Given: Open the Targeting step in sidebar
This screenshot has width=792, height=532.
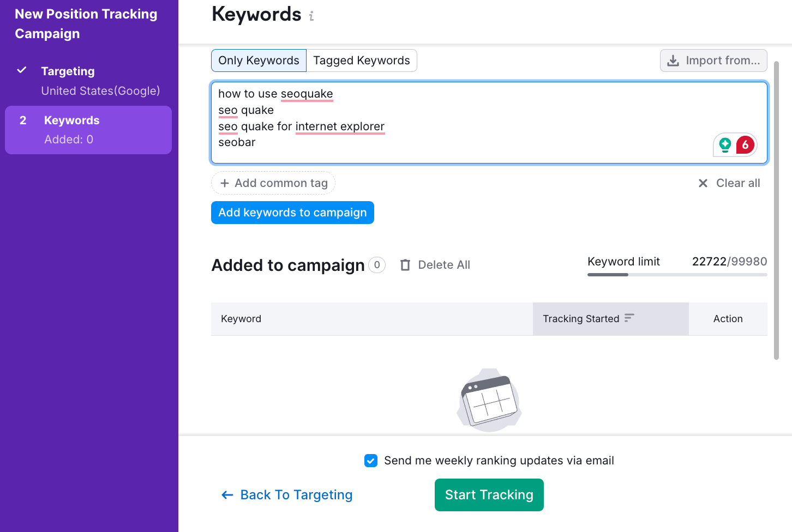Looking at the screenshot, I should click(68, 71).
